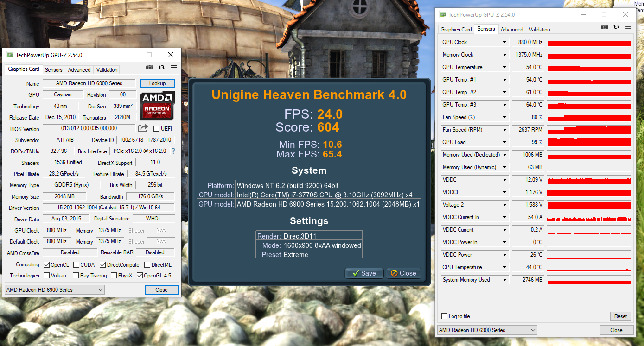This screenshot has width=644, height=346.
Task: Expand the System Memory Used sensor dropdown
Action: (504, 280)
